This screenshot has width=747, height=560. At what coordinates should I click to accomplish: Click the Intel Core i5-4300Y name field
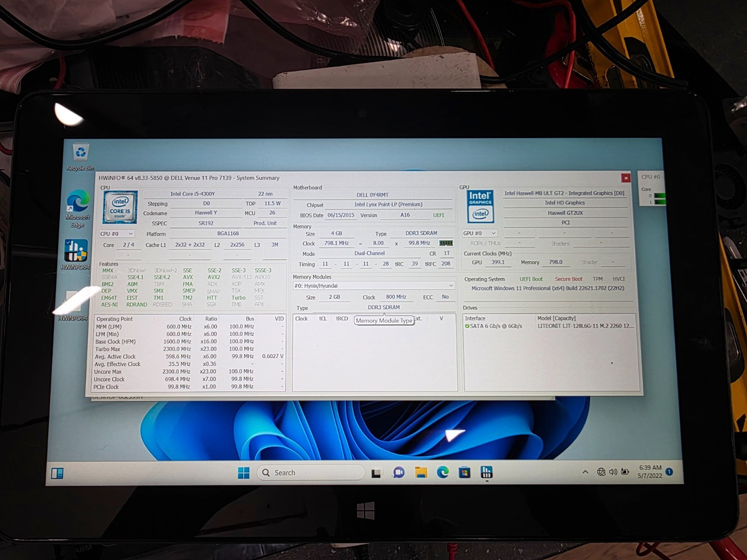click(x=193, y=194)
